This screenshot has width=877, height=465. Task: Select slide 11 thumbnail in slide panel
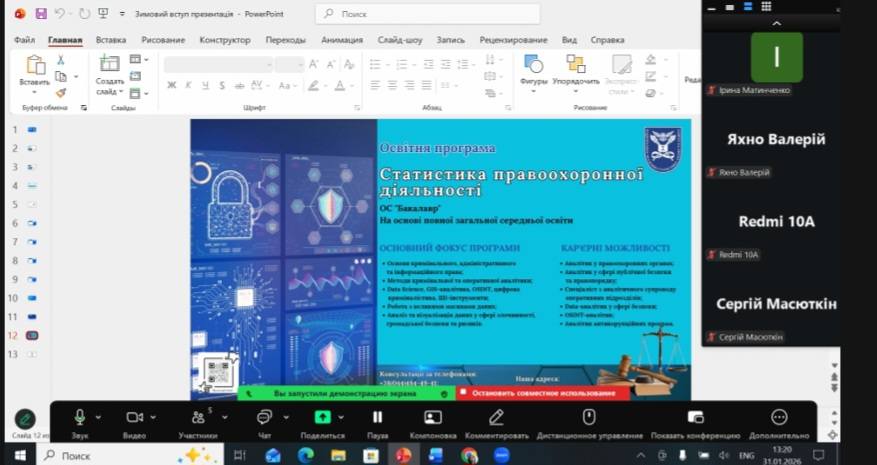pos(31,316)
